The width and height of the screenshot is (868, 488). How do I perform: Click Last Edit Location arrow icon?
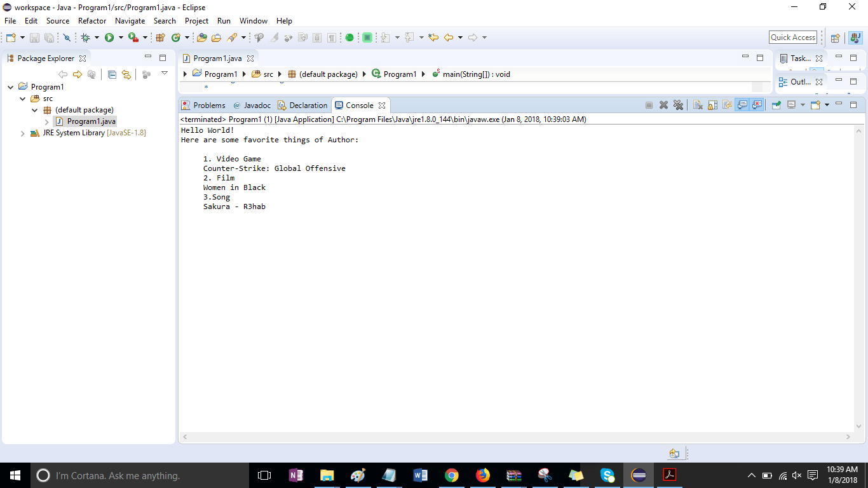click(433, 37)
